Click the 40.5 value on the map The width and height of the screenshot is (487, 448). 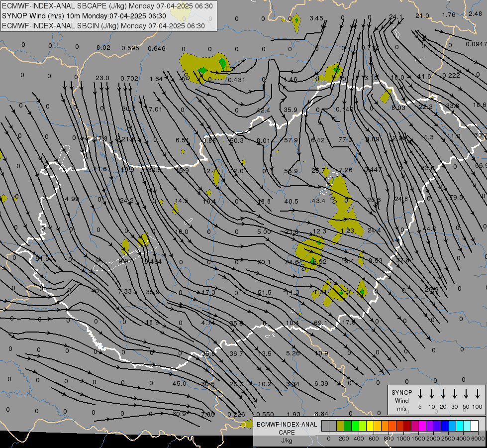point(291,202)
